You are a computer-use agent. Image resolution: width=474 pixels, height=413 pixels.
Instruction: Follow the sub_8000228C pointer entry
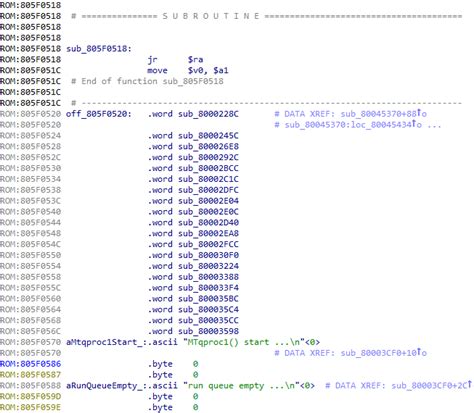coord(208,114)
